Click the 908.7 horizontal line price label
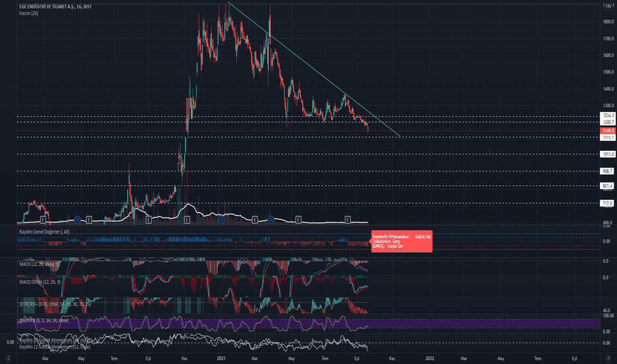617x364 pixels. [x=608, y=171]
